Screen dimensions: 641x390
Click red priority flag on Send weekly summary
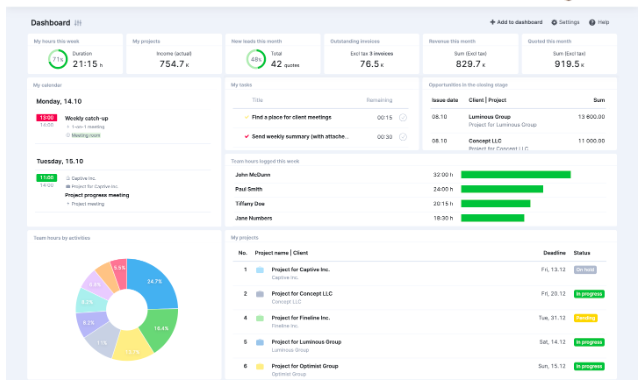tap(247, 137)
